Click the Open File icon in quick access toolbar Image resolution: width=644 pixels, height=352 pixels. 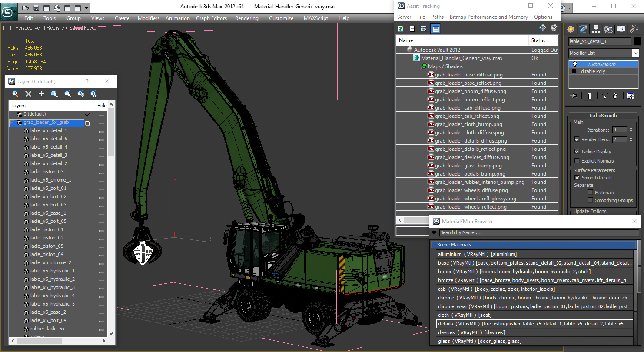coord(26,8)
